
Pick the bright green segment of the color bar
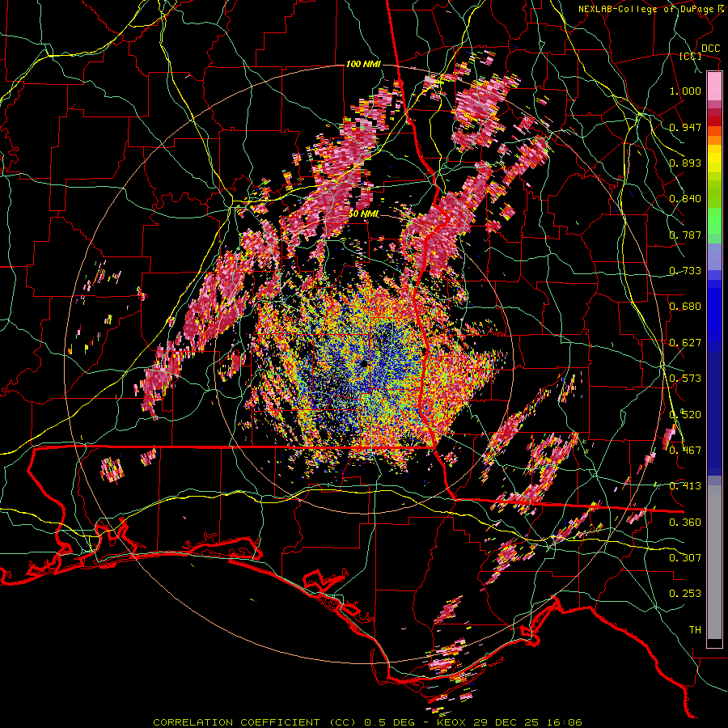(x=714, y=221)
